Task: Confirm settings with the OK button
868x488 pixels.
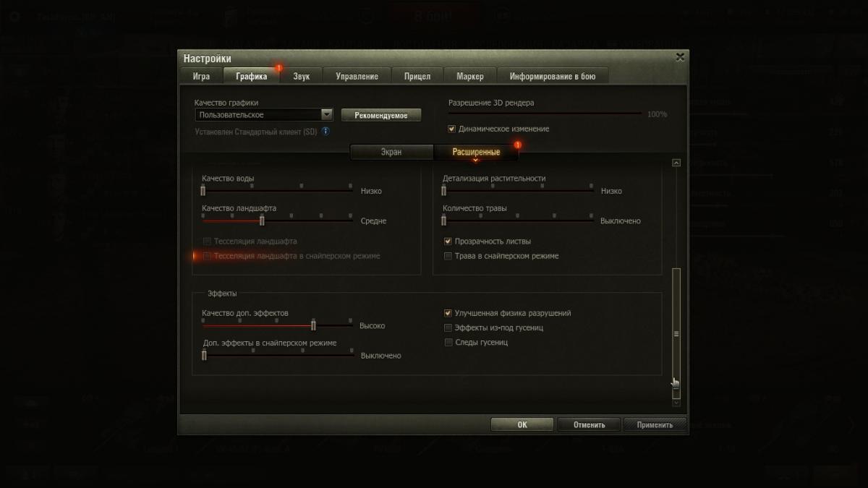Action: [x=522, y=425]
